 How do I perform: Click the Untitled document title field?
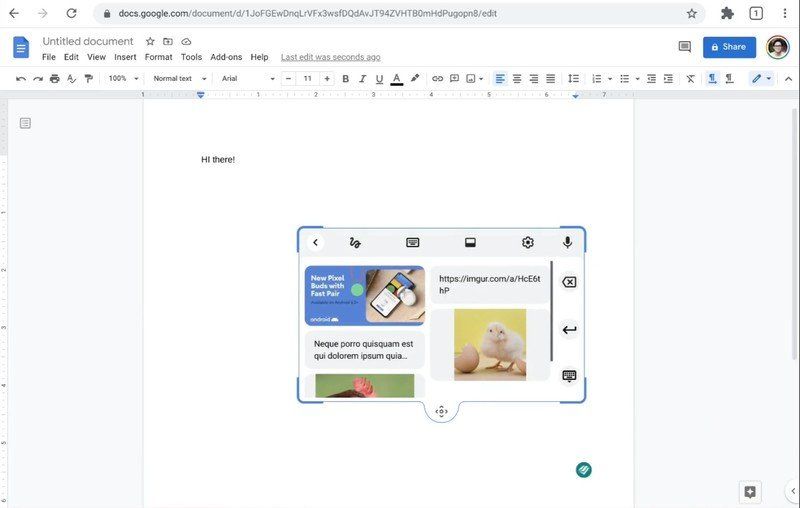[88, 41]
